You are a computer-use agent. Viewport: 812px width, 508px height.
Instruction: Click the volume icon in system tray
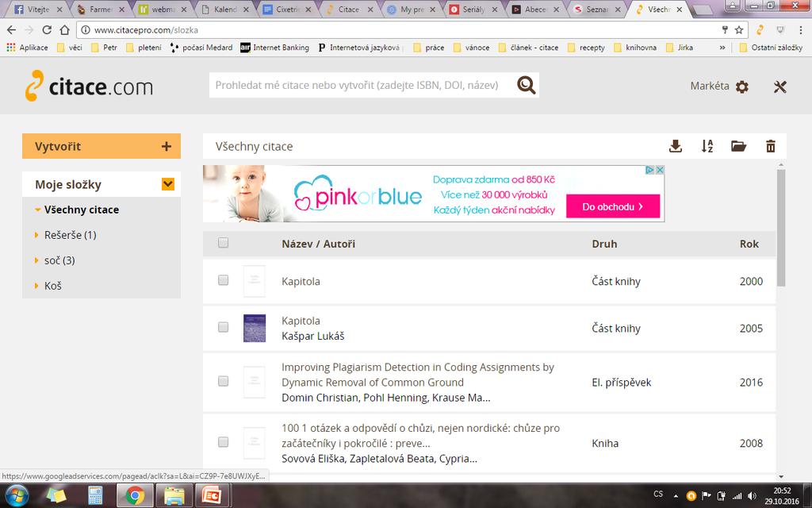click(x=753, y=495)
